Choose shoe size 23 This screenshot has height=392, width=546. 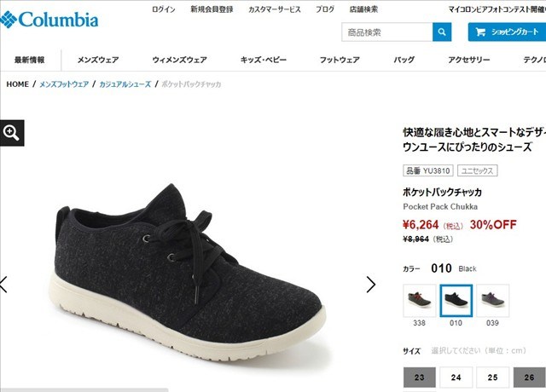(x=419, y=377)
